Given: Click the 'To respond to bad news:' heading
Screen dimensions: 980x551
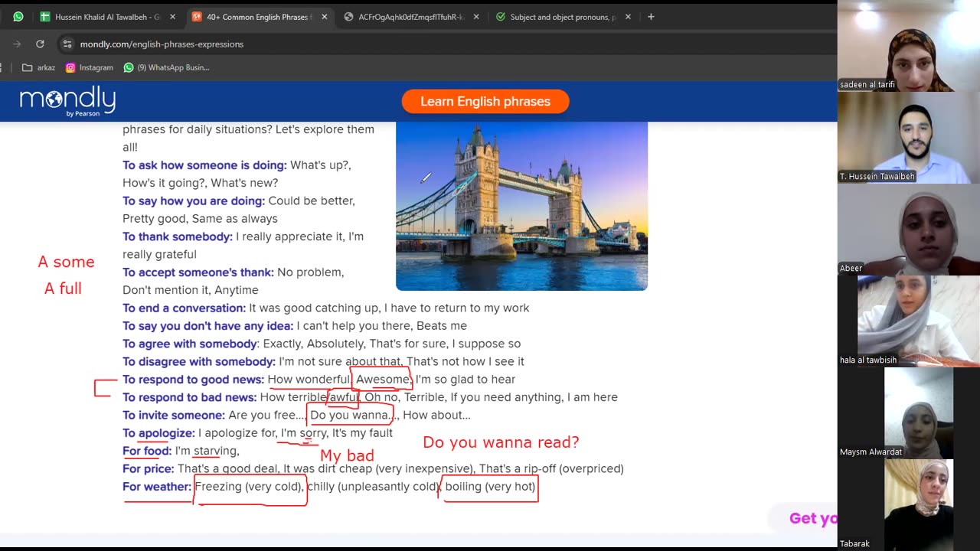Looking at the screenshot, I should click(x=190, y=398).
